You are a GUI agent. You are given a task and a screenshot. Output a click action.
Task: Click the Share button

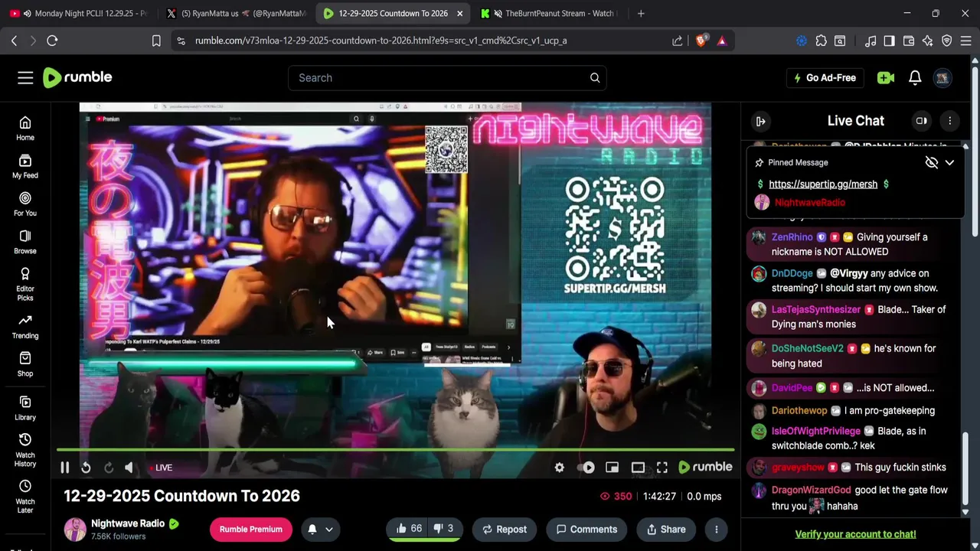pyautogui.click(x=666, y=529)
